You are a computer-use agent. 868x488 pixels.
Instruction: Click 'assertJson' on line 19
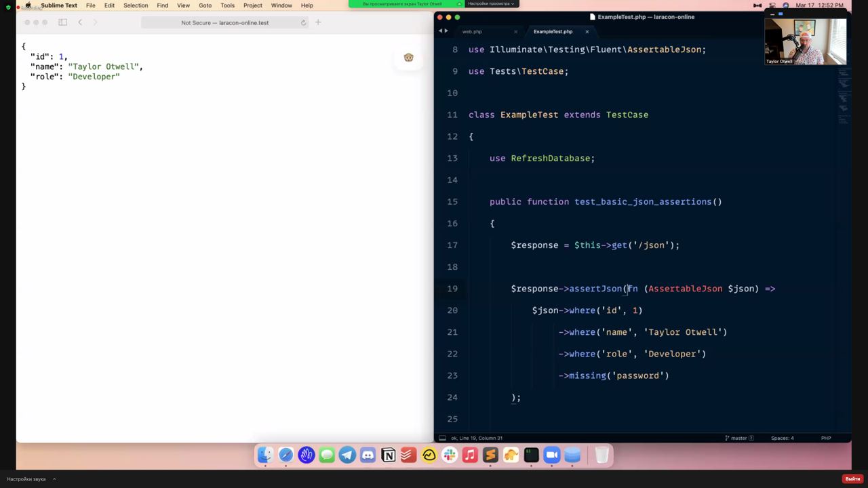pyautogui.click(x=595, y=289)
